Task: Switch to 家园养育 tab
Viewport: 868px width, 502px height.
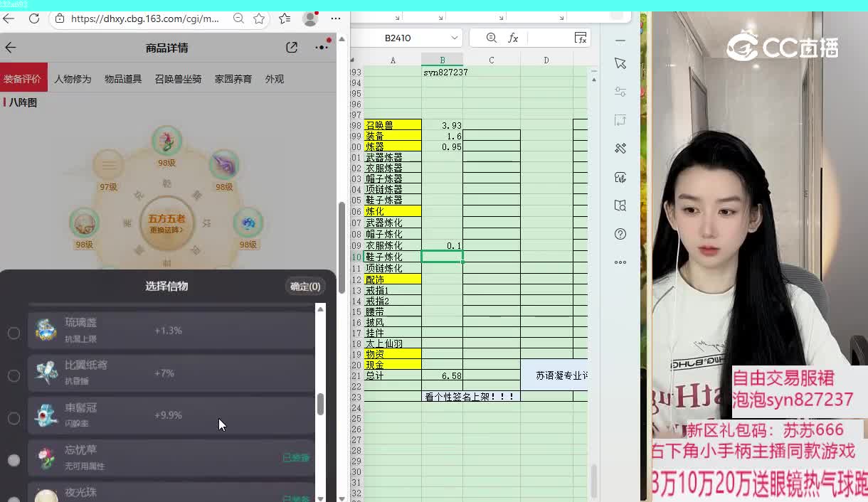Action: point(233,79)
